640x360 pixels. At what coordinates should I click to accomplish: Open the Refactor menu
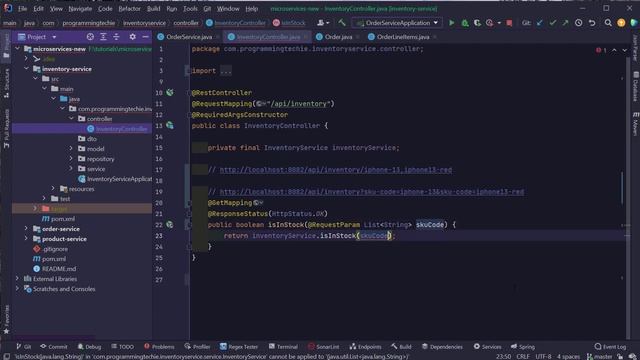tap(129, 9)
